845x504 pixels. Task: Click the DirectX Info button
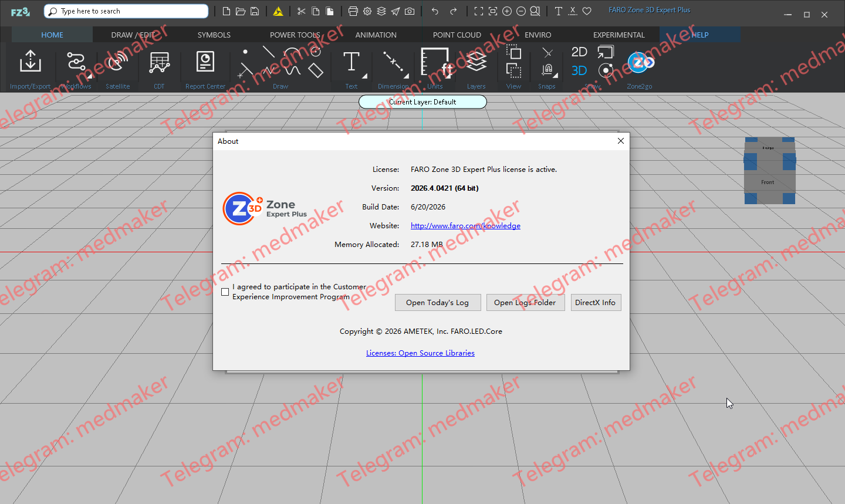[596, 303]
